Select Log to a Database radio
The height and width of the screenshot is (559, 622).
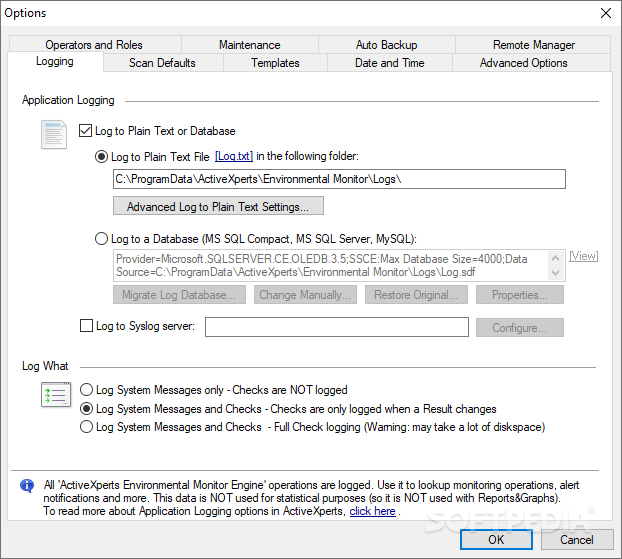pyautogui.click(x=101, y=239)
